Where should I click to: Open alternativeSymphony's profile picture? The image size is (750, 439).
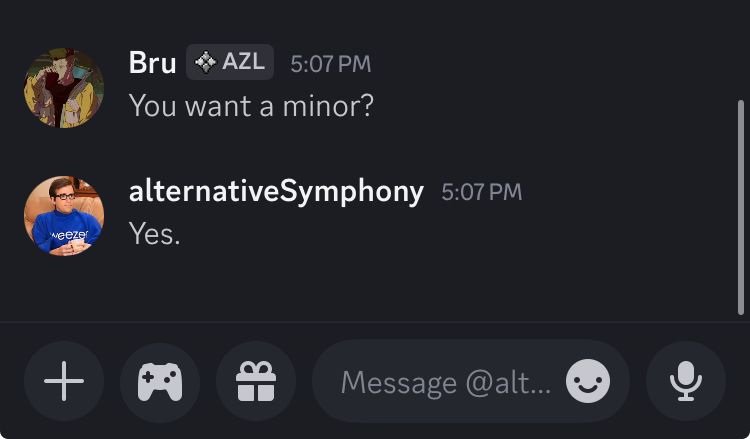click(x=64, y=216)
